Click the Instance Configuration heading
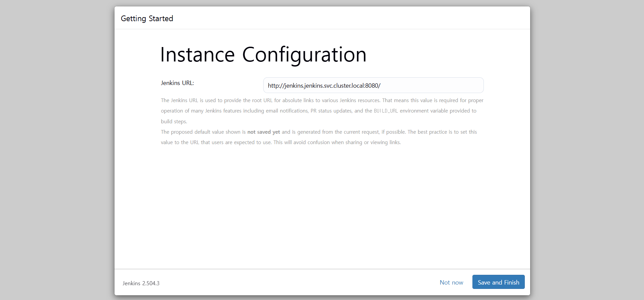This screenshot has width=644, height=300. pyautogui.click(x=263, y=55)
